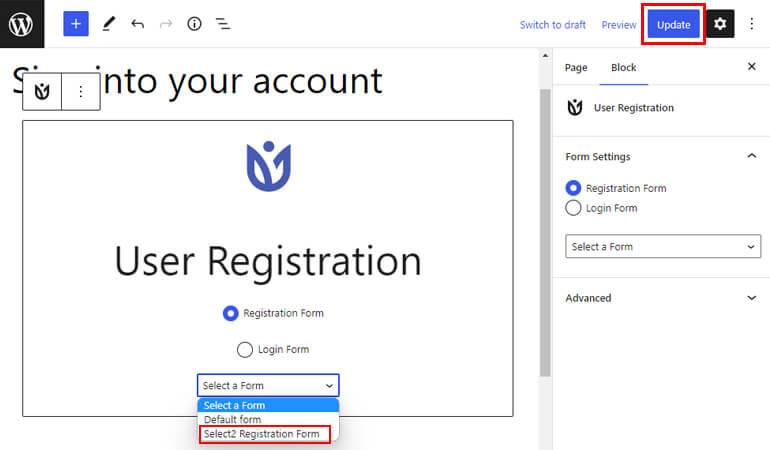The width and height of the screenshot is (770, 450).
Task: Choose 'Select a Form' option in list
Action: coord(268,405)
